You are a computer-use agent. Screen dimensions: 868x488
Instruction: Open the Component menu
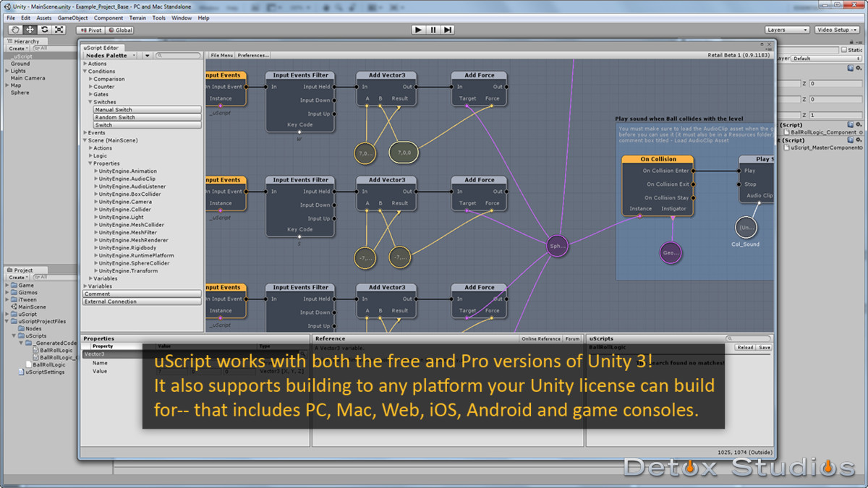click(x=109, y=17)
